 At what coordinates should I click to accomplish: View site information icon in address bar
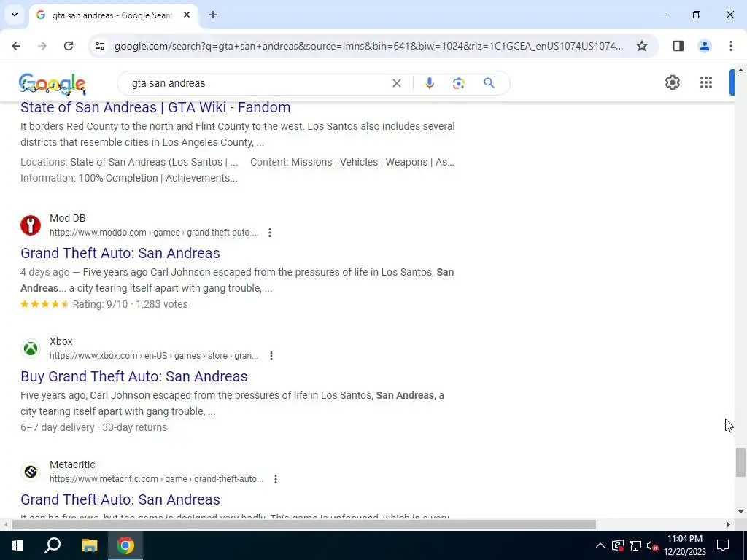(x=99, y=46)
